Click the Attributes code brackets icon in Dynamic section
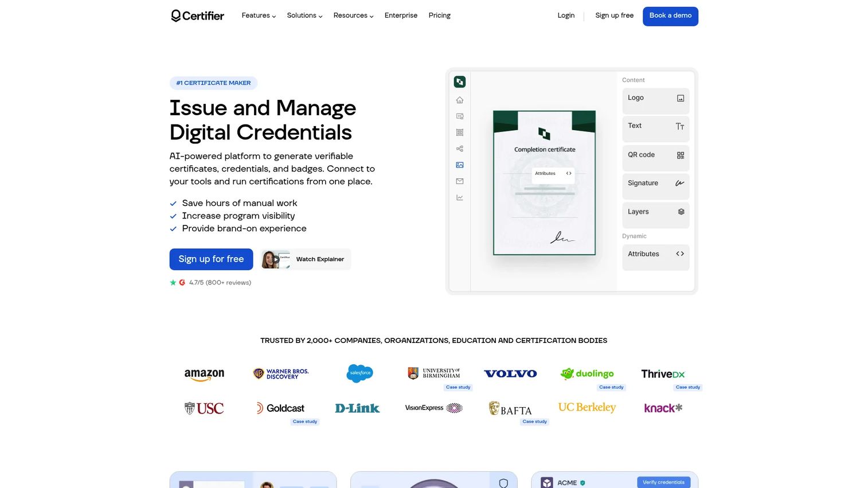The height and width of the screenshot is (488, 868). click(680, 254)
